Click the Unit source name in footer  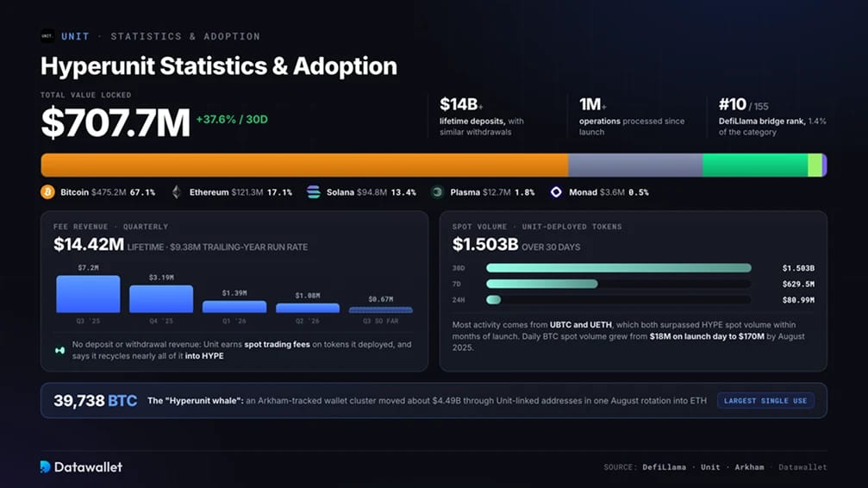(x=710, y=467)
